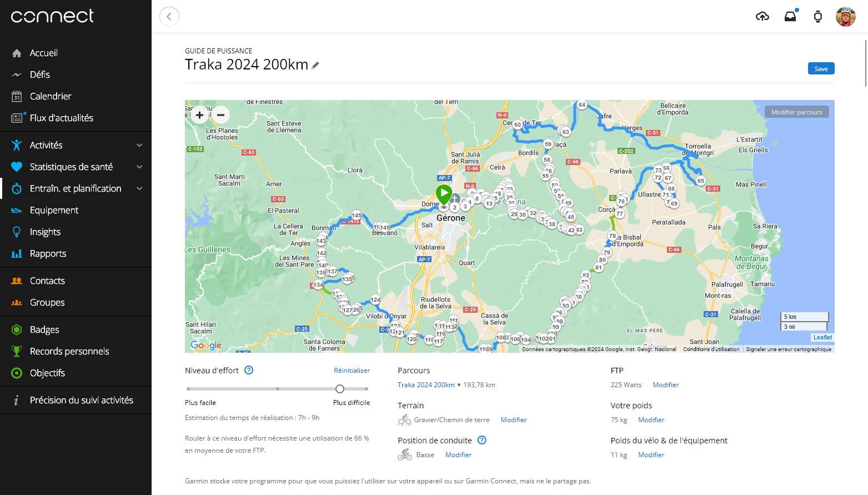The image size is (868, 495).
Task: Click the green start marker on map
Action: click(x=444, y=196)
